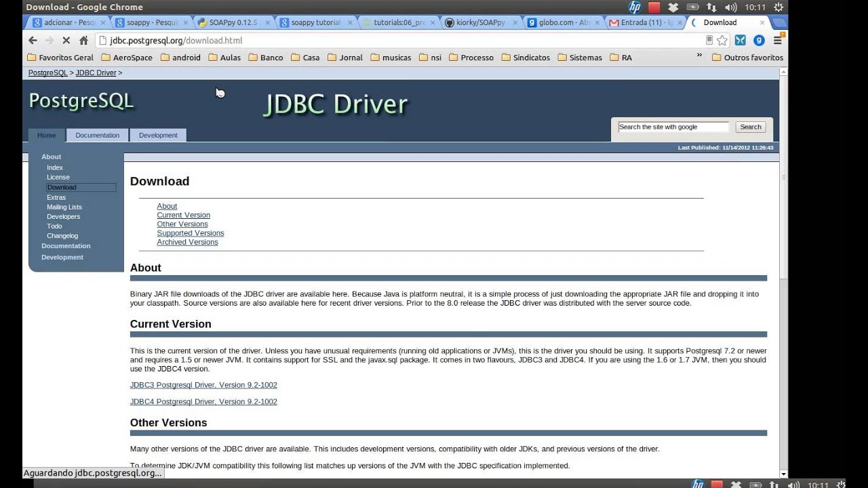Viewport: 868px width, 488px height.
Task: Download JDBC4 Postgresql Driver Version 9.2-1002
Action: 203,402
